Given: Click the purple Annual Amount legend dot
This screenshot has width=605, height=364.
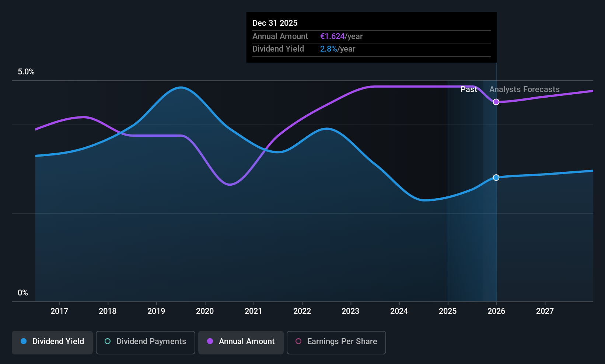Looking at the screenshot, I should click(210, 342).
